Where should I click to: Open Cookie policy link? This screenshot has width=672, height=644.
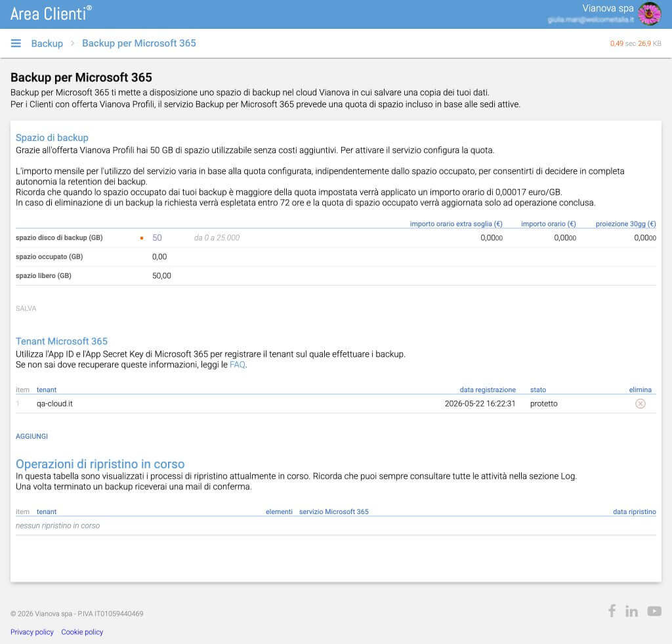click(82, 632)
